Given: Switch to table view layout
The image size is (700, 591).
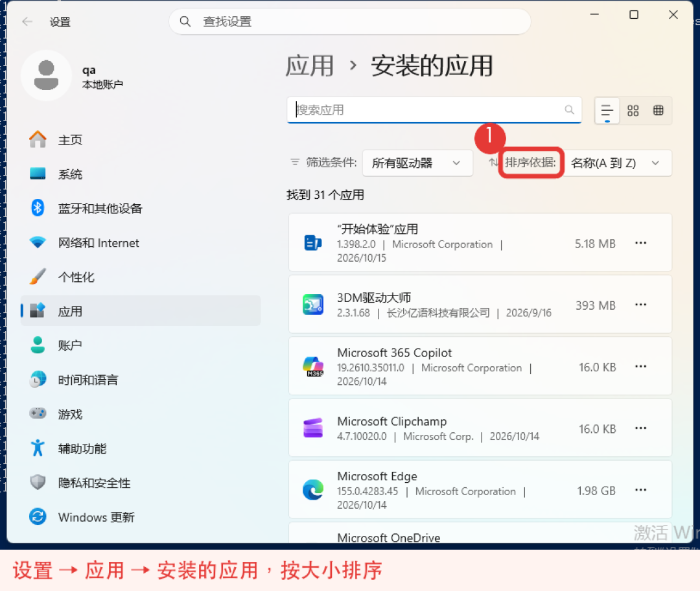Looking at the screenshot, I should point(658,110).
